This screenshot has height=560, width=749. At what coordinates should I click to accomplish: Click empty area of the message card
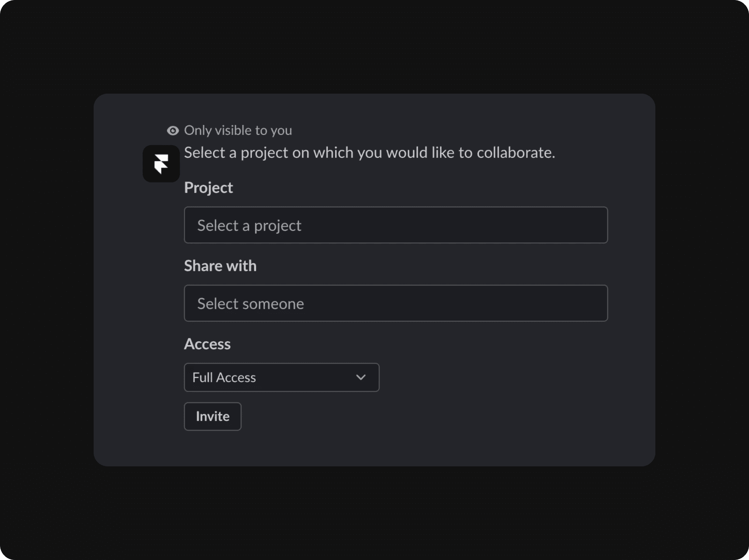[x=515, y=412]
